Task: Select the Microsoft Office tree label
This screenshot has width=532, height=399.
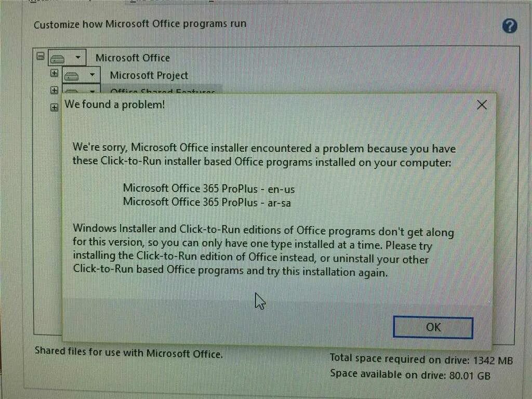Action: tap(132, 58)
